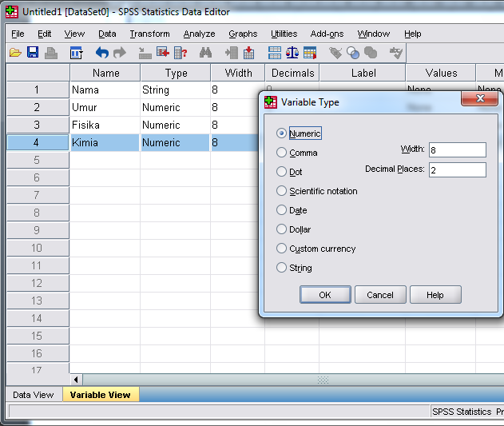Click the Values column header
The image size is (504, 426).
click(441, 73)
